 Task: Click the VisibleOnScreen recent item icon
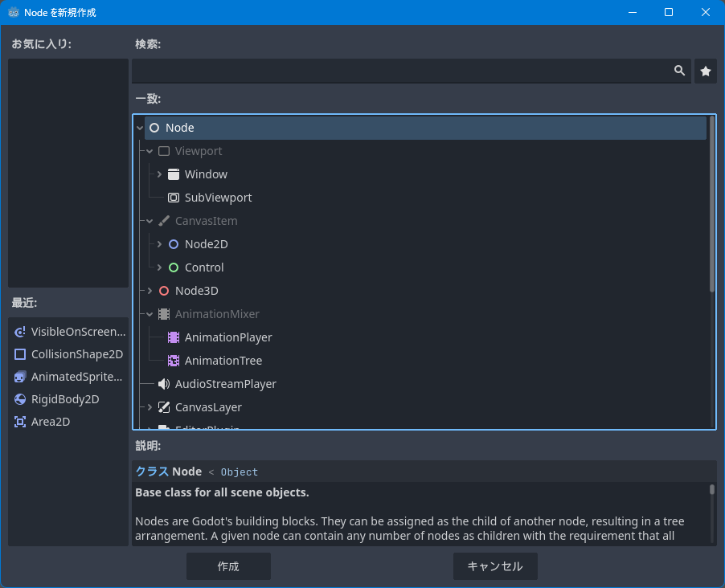tap(20, 332)
